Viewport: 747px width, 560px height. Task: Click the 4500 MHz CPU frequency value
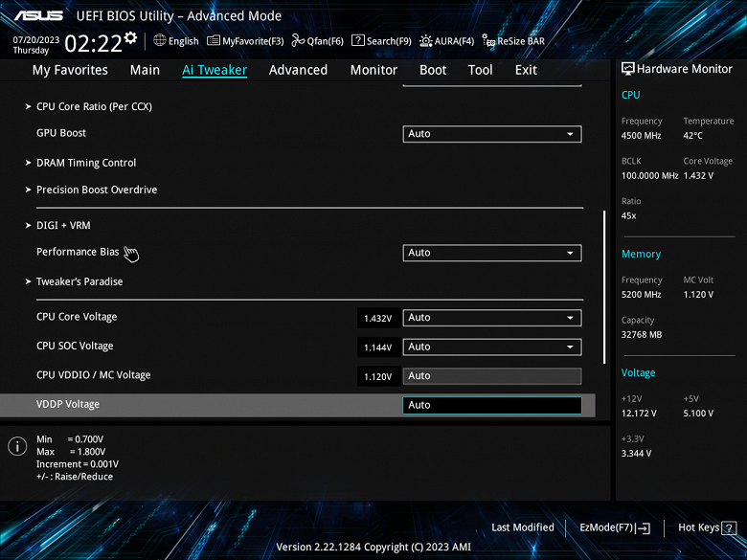[641, 135]
